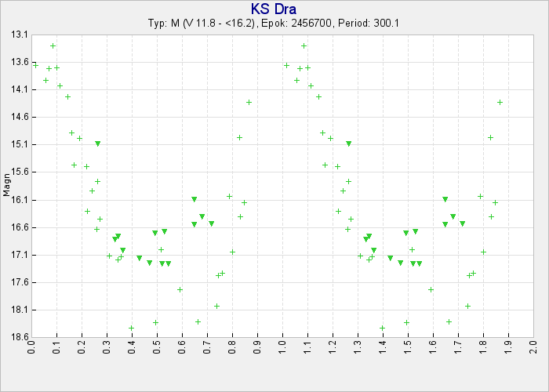Click the 1.0 x-axis tick label
This screenshot has width=549, height=392.
tap(283, 348)
